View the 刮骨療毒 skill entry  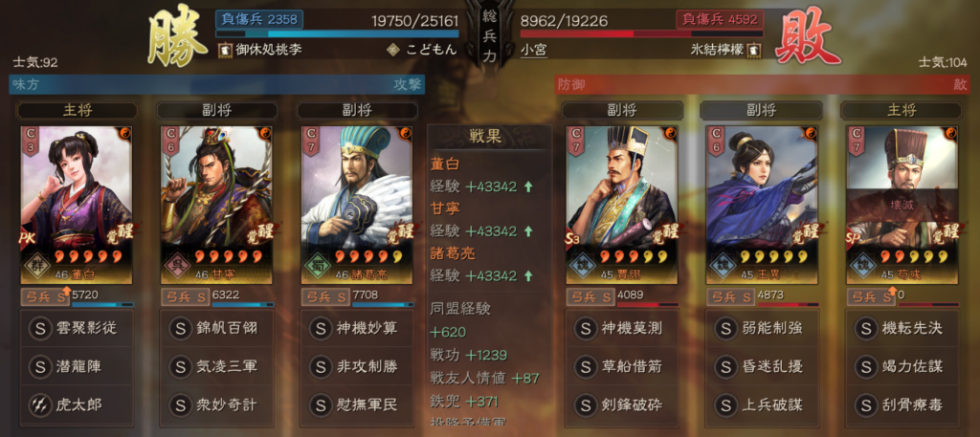[x=902, y=404]
